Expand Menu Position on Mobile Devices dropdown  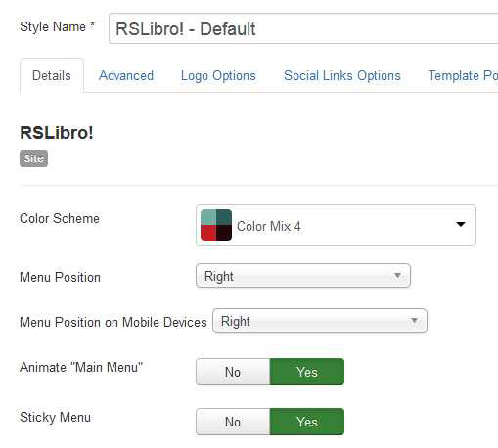[320, 321]
